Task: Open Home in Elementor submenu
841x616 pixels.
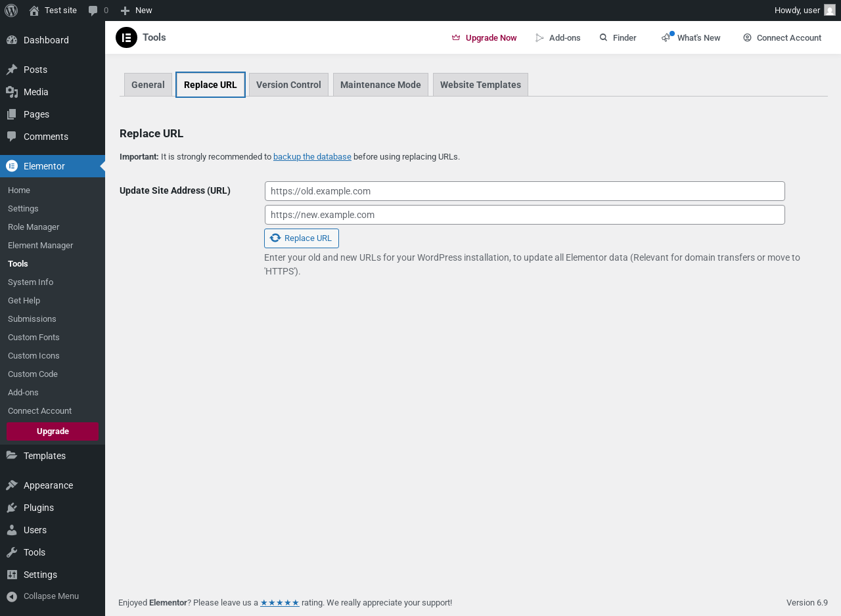Action: click(x=19, y=190)
